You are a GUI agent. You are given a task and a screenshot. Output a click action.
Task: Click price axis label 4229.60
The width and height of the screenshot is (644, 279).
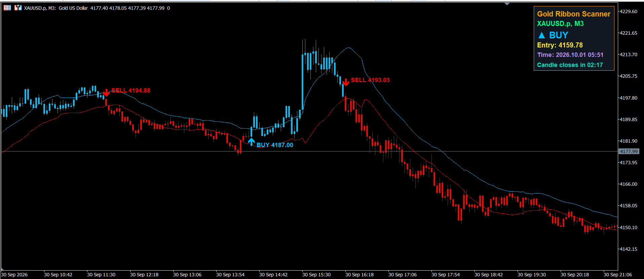pos(629,11)
